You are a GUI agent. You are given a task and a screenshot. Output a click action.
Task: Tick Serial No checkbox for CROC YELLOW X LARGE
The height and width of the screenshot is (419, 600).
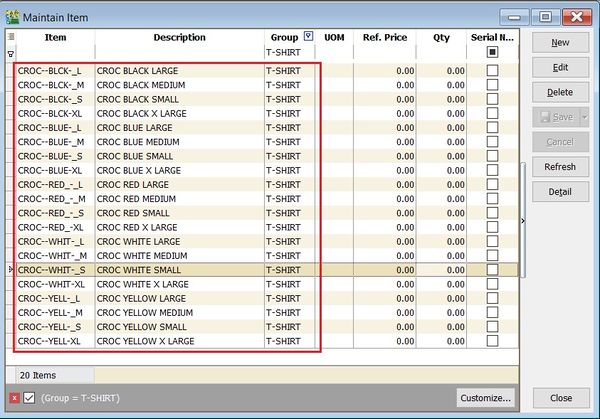click(492, 341)
